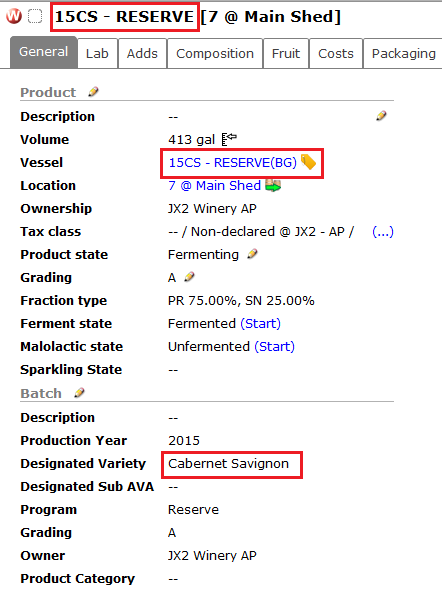Open vessel link 15CS - RESERVE(BG)
Viewport: 442px width, 591px height.
(232, 162)
